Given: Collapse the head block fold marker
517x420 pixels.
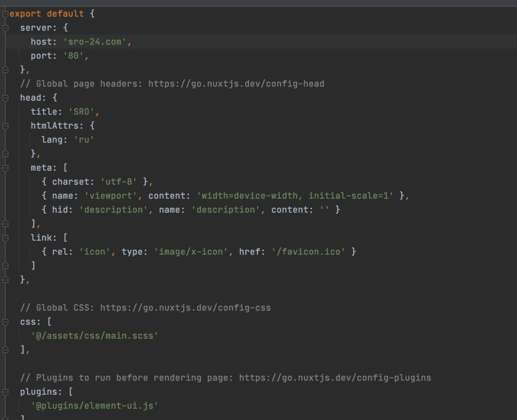Looking at the screenshot, I should click(x=5, y=98).
